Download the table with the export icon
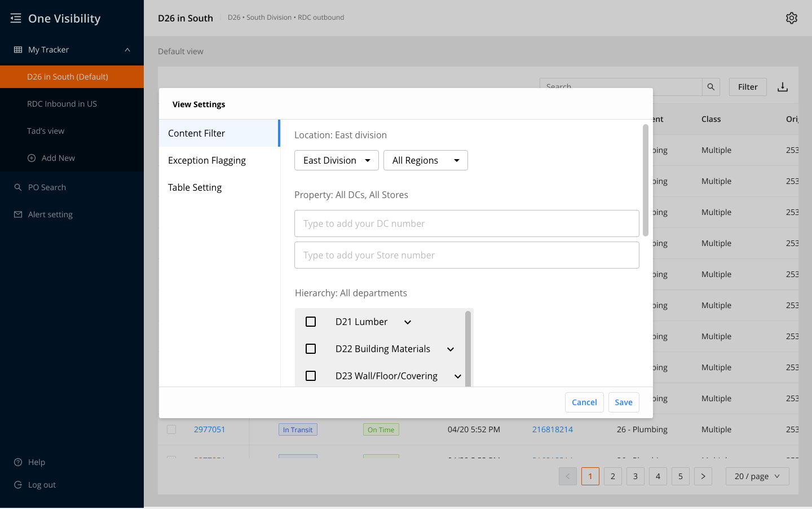 click(x=783, y=87)
